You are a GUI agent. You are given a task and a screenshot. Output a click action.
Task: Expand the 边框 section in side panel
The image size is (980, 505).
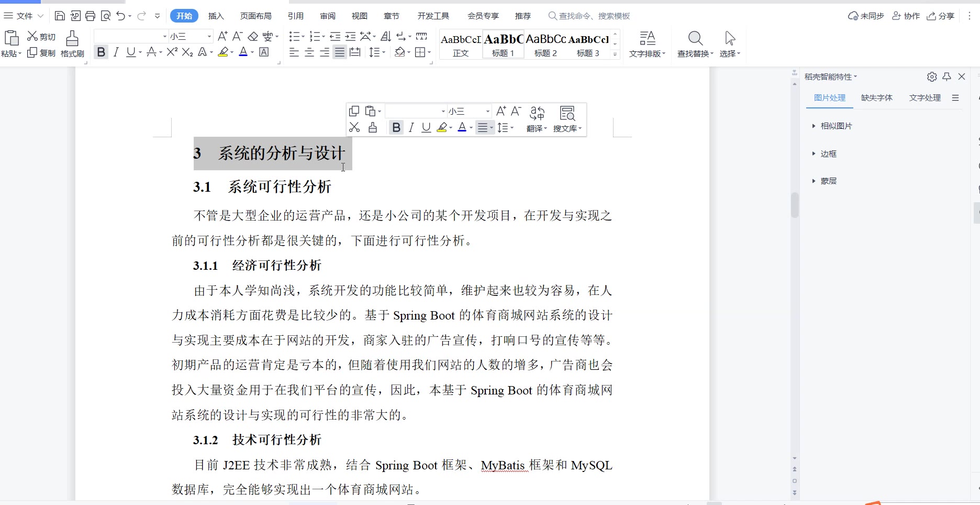pos(828,153)
